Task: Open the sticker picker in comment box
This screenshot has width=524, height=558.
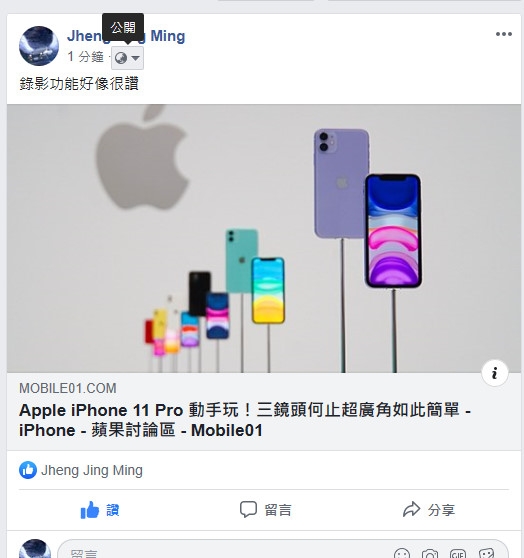Action: point(486,553)
